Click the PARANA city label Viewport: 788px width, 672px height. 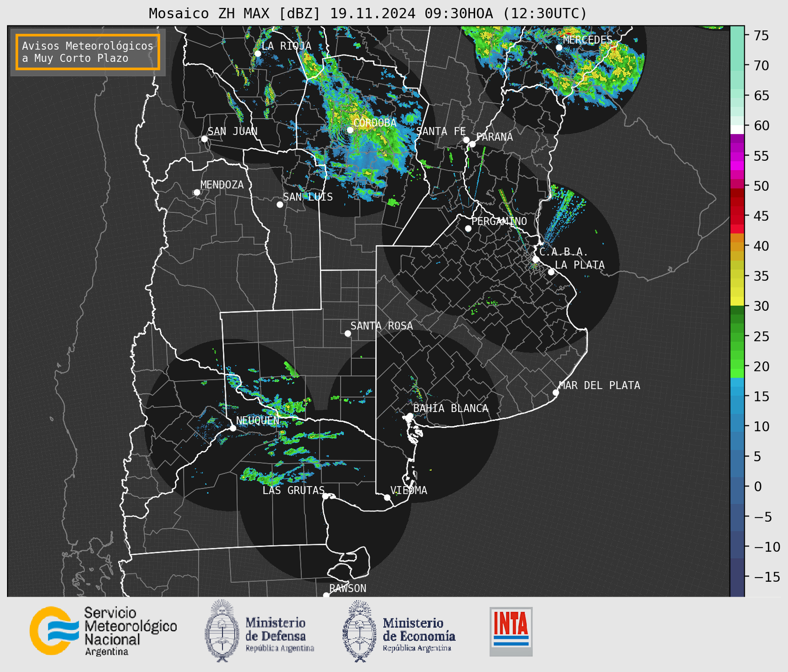click(494, 137)
